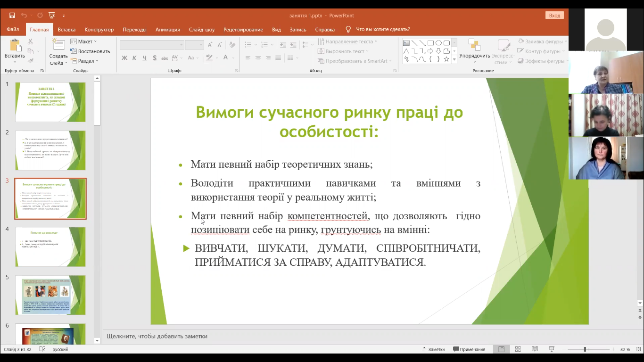The width and height of the screenshot is (644, 362).
Task: Select slide 4 thumbnail in slide panel
Action: click(x=50, y=247)
